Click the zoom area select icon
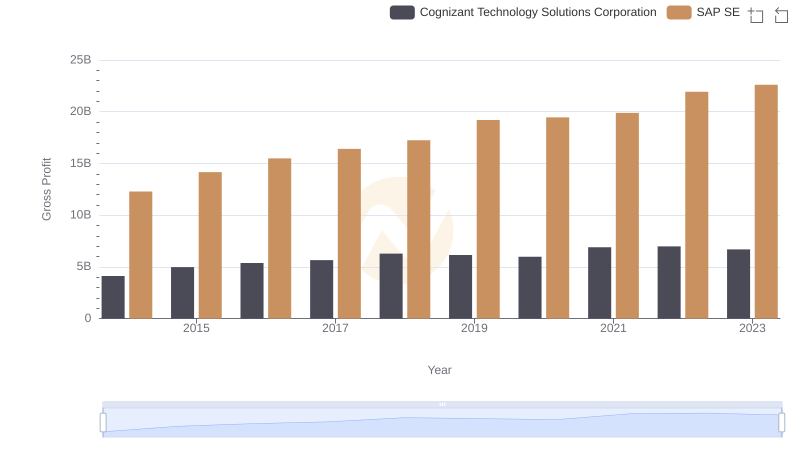 pyautogui.click(x=756, y=15)
